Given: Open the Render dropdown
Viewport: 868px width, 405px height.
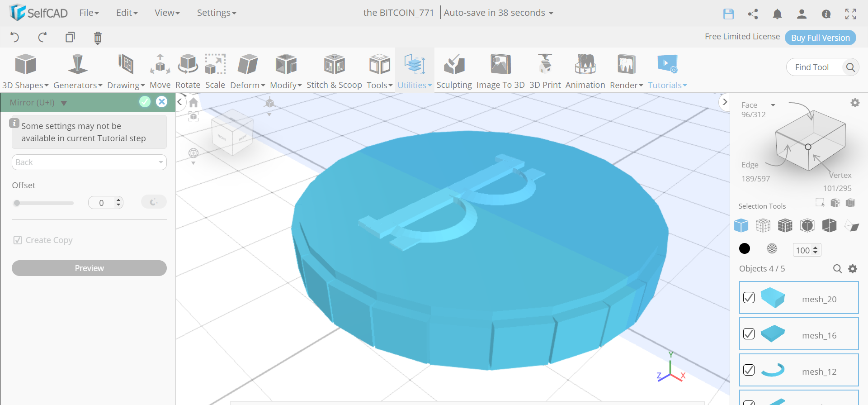Looking at the screenshot, I should point(626,71).
